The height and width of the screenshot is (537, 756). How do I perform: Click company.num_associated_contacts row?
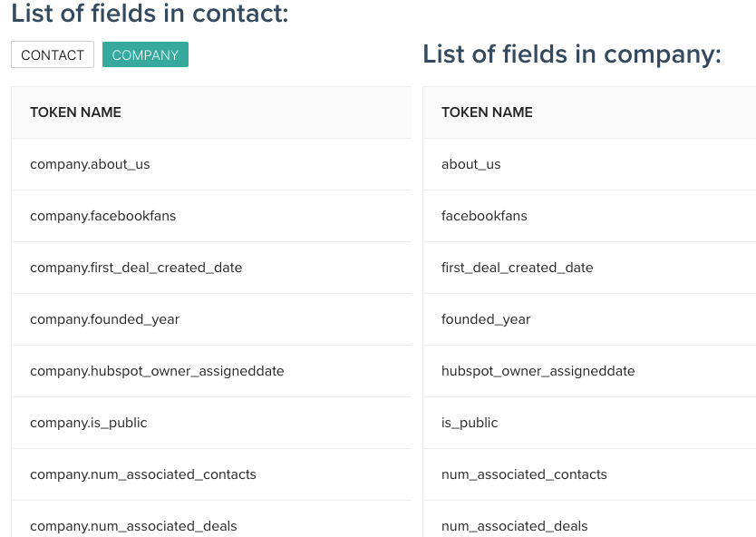tap(211, 474)
